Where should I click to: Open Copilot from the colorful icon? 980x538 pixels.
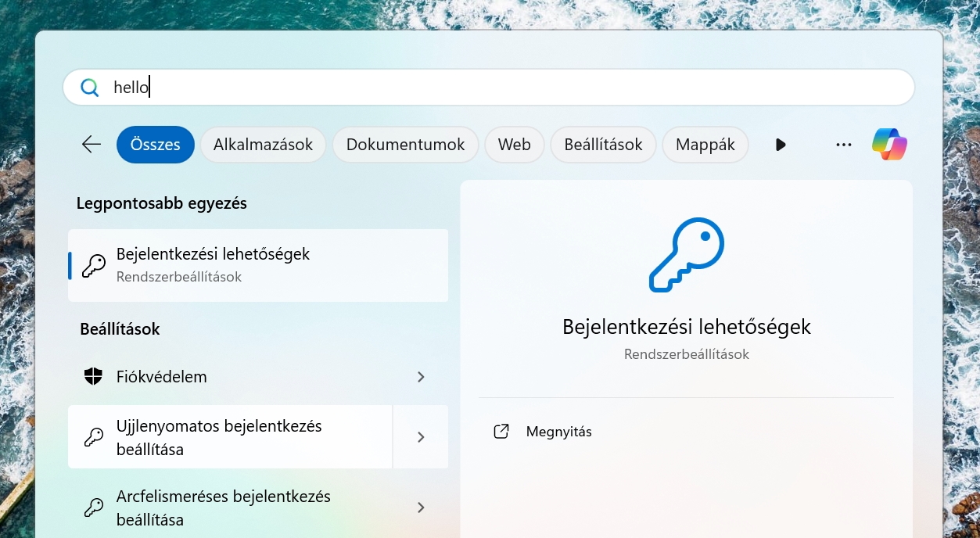pos(889,145)
